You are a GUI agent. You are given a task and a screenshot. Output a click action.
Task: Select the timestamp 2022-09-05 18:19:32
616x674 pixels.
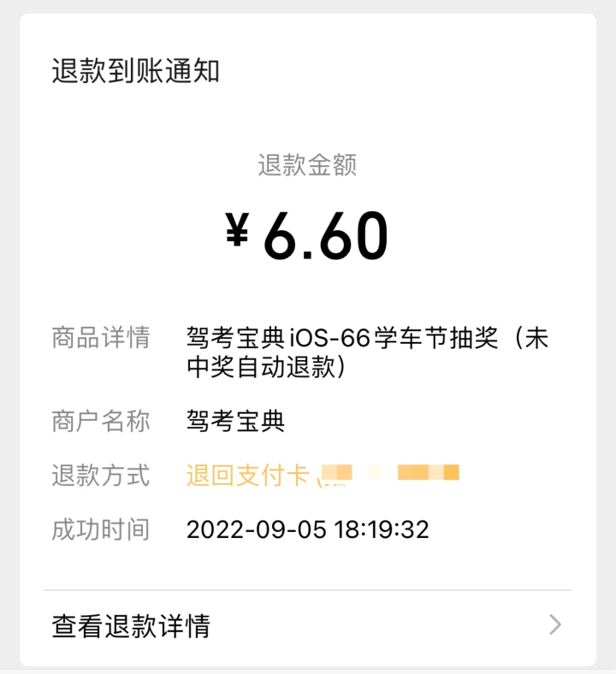308,529
